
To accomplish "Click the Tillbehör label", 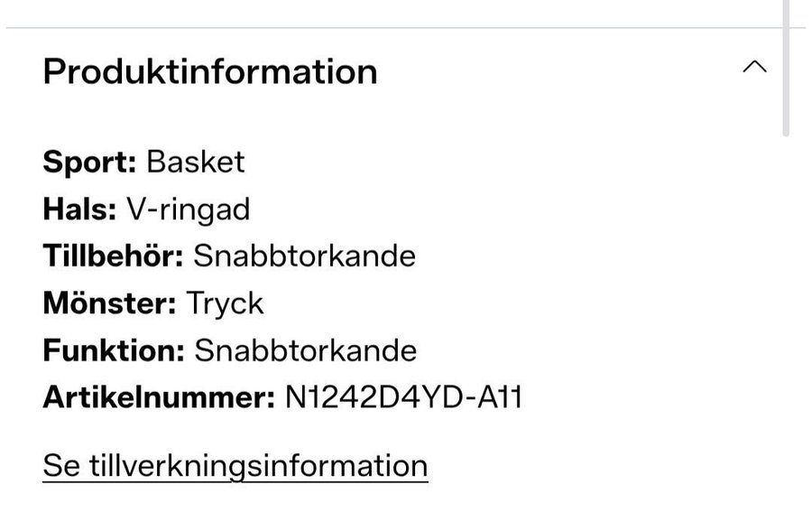I will [113, 256].
